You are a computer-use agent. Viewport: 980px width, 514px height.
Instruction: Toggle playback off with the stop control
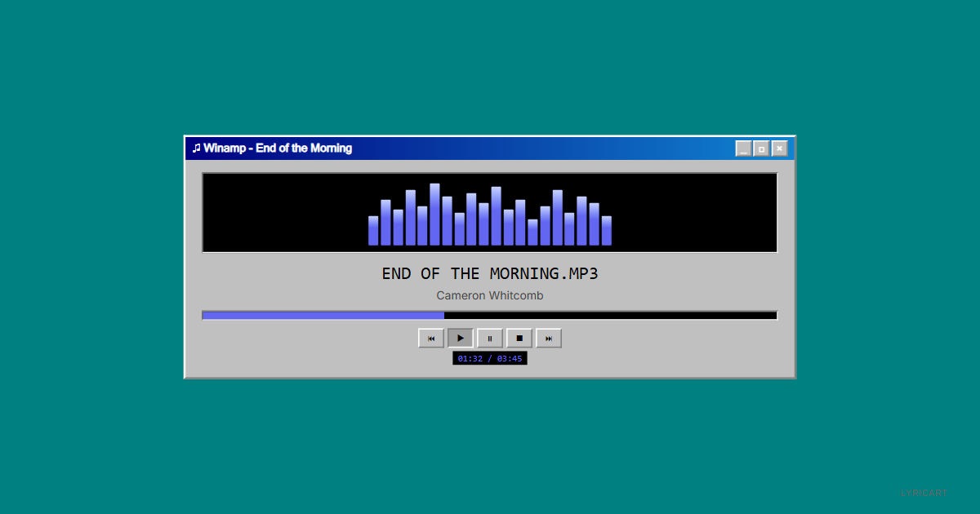click(x=519, y=338)
